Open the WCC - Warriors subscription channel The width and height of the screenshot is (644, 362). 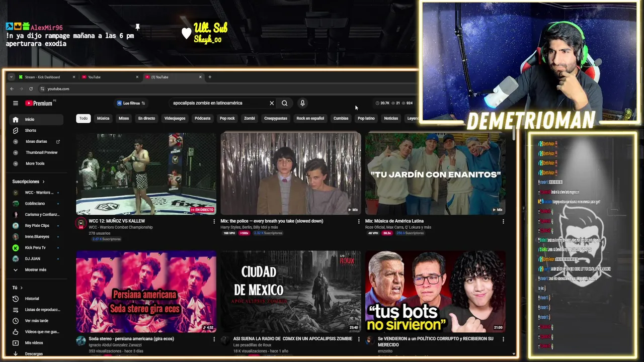[x=36, y=193]
